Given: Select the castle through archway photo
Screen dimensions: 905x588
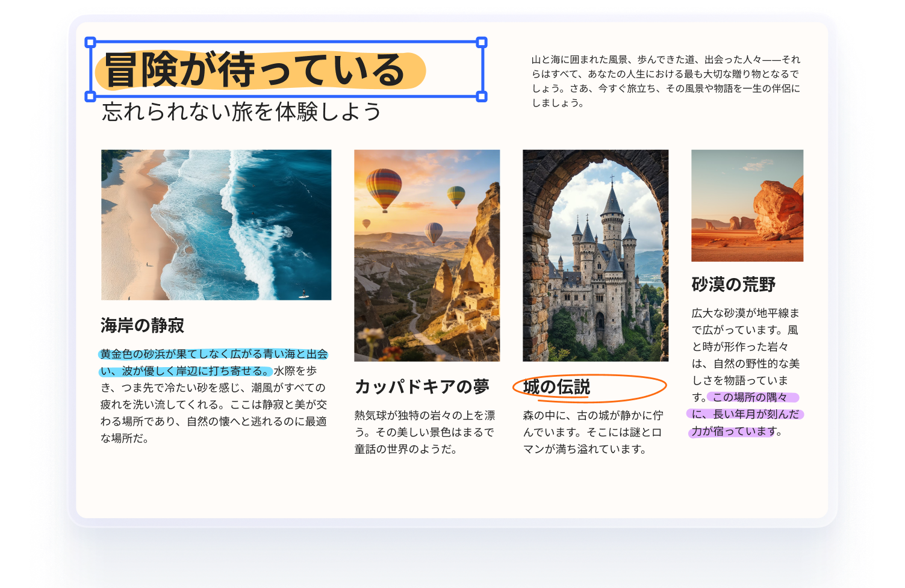Looking at the screenshot, I should (x=596, y=256).
